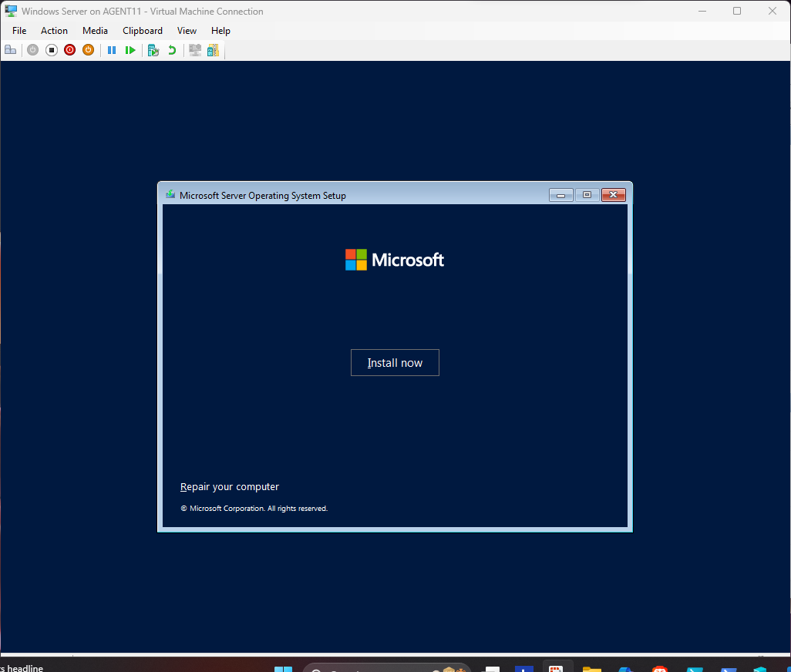The height and width of the screenshot is (672, 791).
Task: Select the Repair your computer link
Action: (x=230, y=487)
